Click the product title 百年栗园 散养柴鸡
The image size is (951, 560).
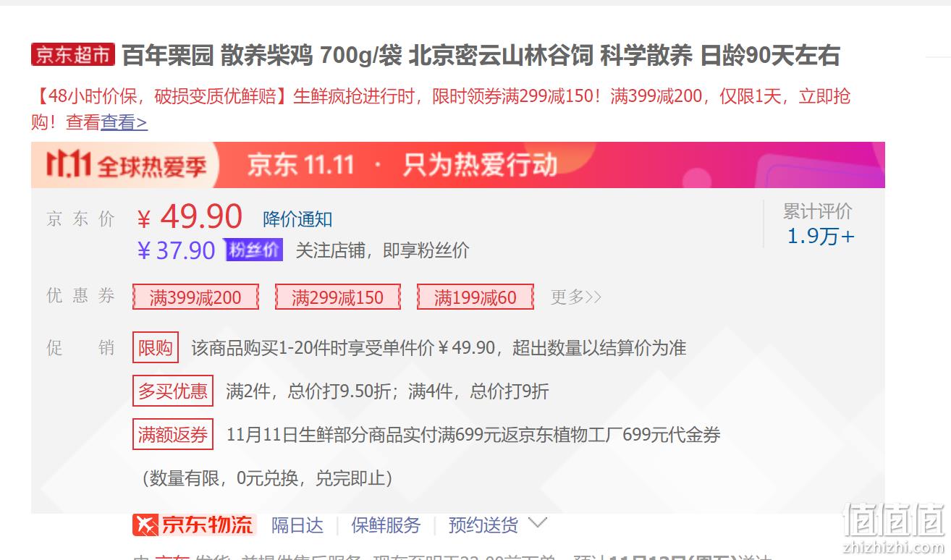tap(481, 56)
